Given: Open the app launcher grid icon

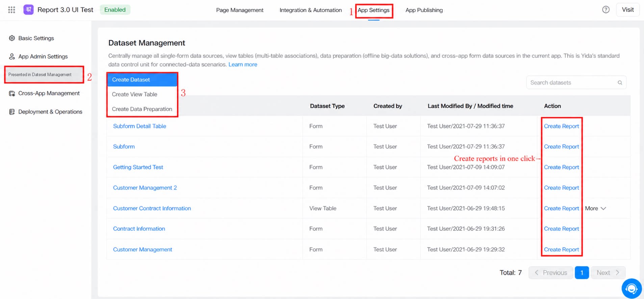Looking at the screenshot, I should click(11, 10).
